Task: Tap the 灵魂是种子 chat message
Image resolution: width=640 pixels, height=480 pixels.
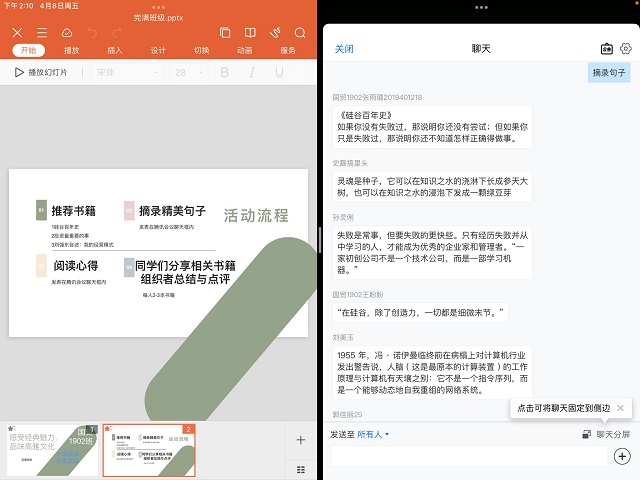Action: 432,187
